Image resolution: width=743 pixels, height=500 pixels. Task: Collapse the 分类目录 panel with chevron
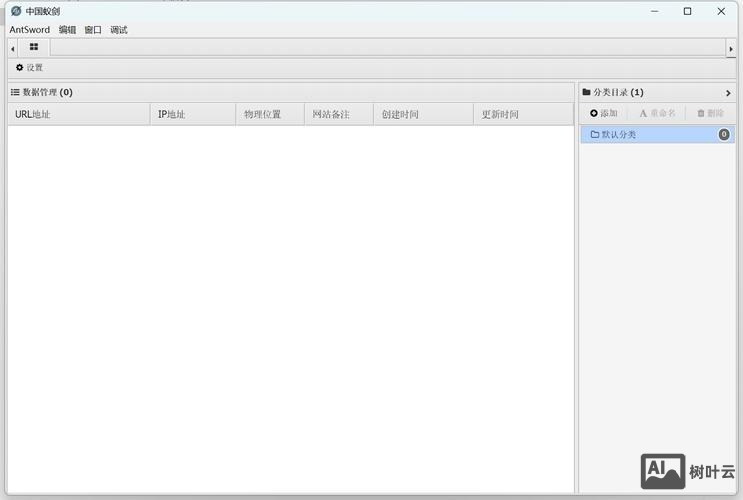728,93
